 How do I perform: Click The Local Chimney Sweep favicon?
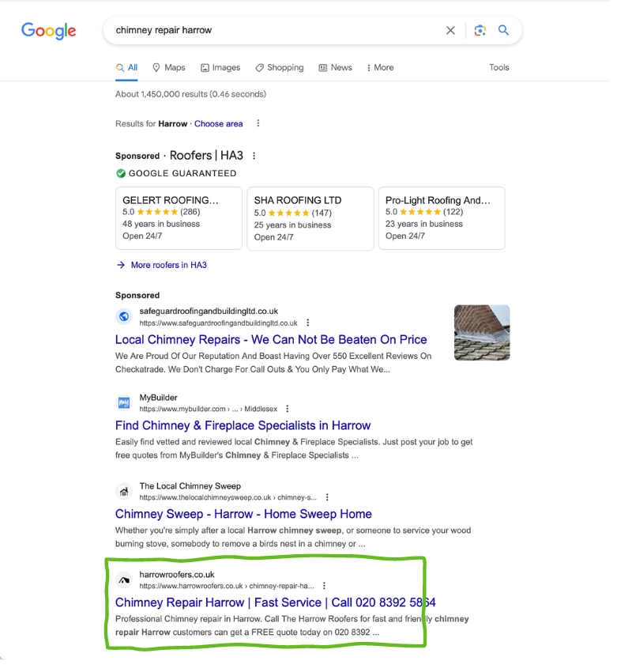(124, 491)
